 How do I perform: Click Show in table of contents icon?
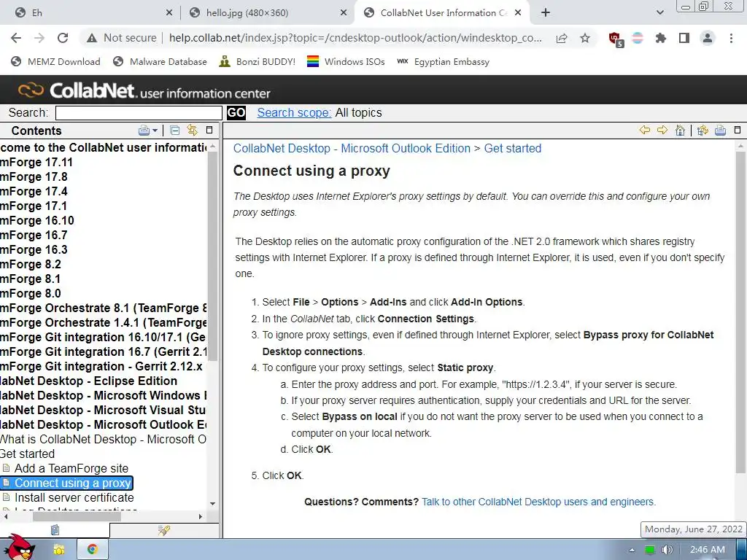click(x=703, y=130)
